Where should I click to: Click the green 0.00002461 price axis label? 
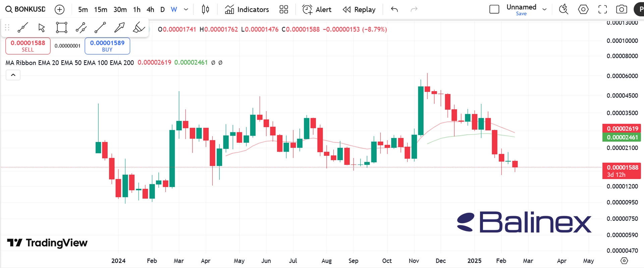622,137
